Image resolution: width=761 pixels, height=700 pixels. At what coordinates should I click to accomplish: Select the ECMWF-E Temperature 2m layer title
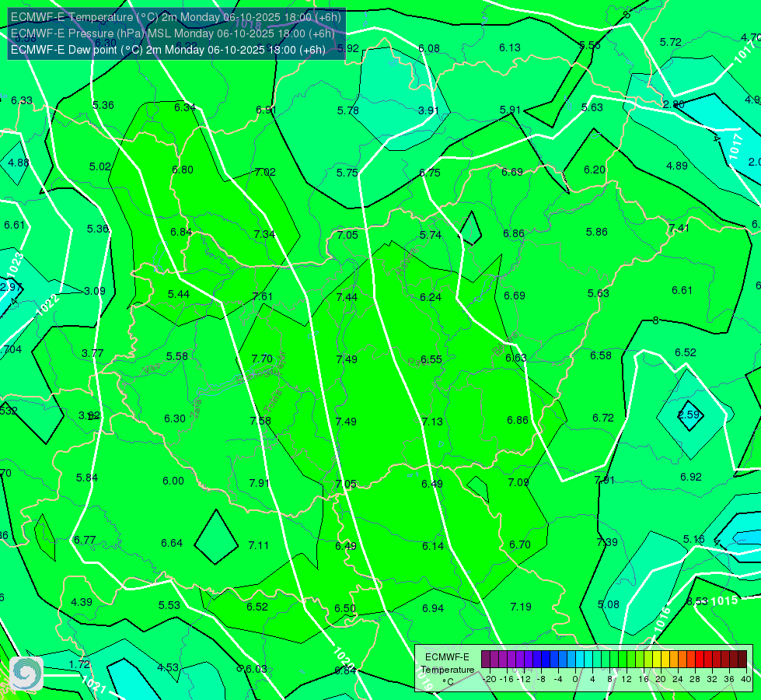[176, 17]
